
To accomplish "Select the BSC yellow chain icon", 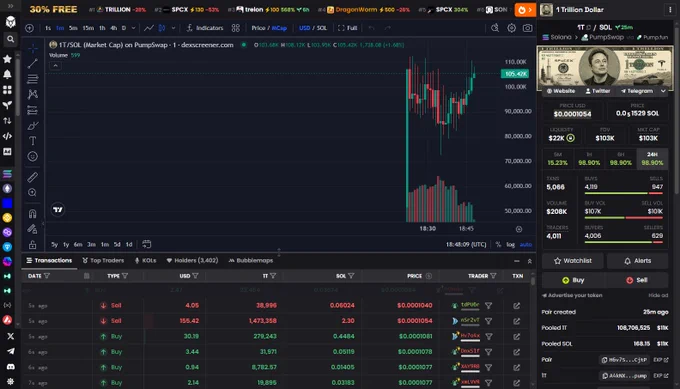I will pyautogui.click(x=7, y=218).
